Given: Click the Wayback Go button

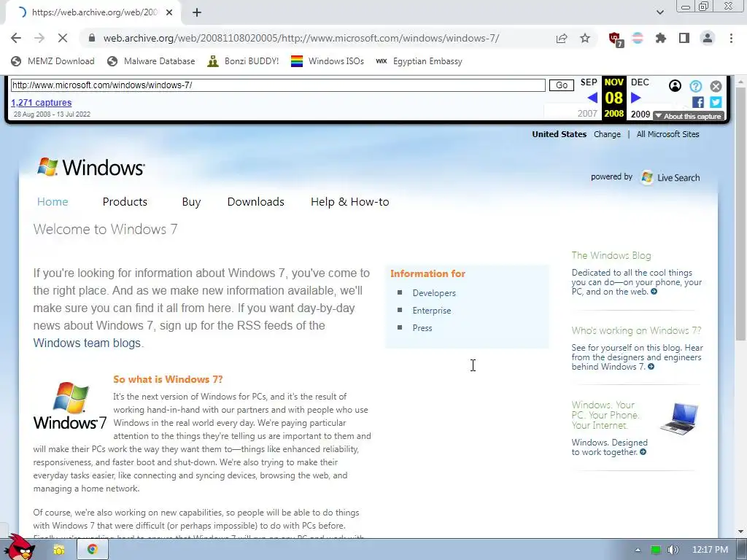Looking at the screenshot, I should (x=561, y=85).
